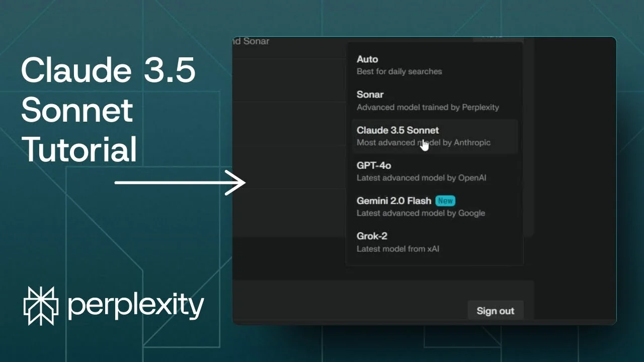The image size is (644, 362).
Task: Click the cyan New badge beside Gemini 2.0 Flash
Action: pos(445,201)
